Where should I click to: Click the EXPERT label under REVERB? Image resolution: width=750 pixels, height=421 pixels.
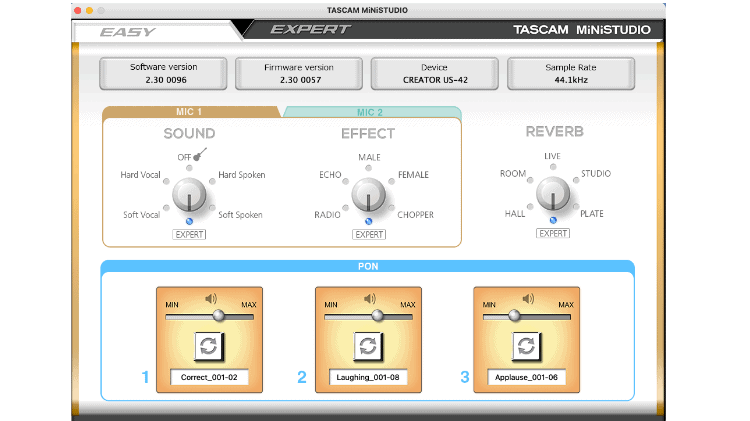pyautogui.click(x=553, y=233)
